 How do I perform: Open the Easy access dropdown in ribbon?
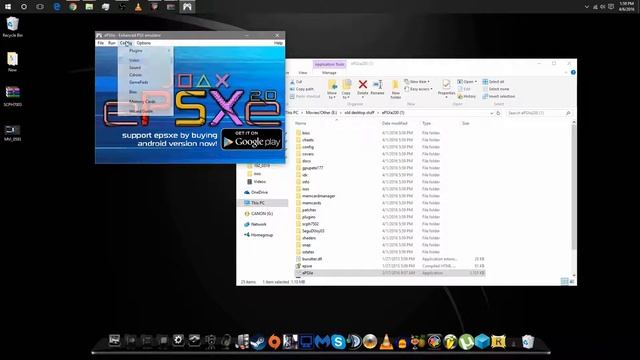coord(418,89)
